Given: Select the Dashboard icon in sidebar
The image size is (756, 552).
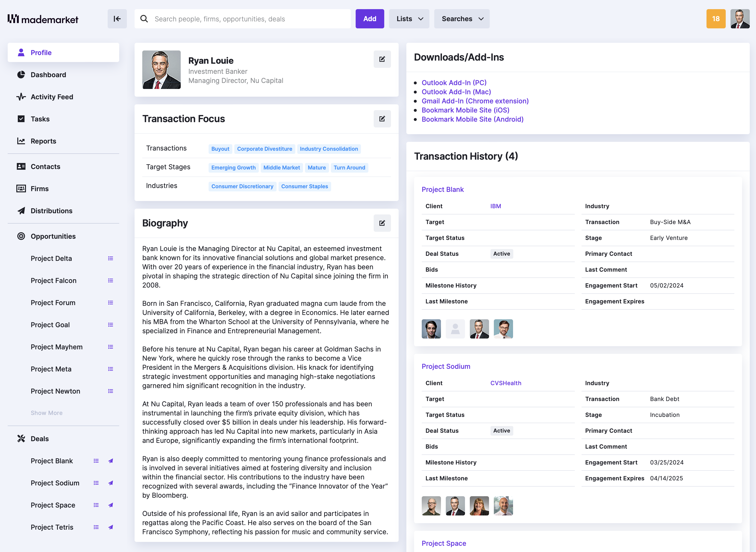Looking at the screenshot, I should pyautogui.click(x=21, y=75).
